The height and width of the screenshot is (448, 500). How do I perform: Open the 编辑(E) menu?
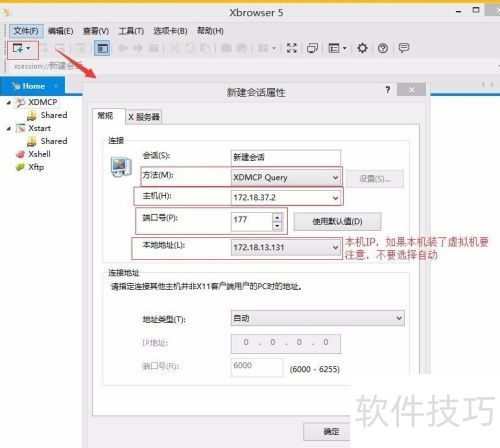[x=60, y=31]
